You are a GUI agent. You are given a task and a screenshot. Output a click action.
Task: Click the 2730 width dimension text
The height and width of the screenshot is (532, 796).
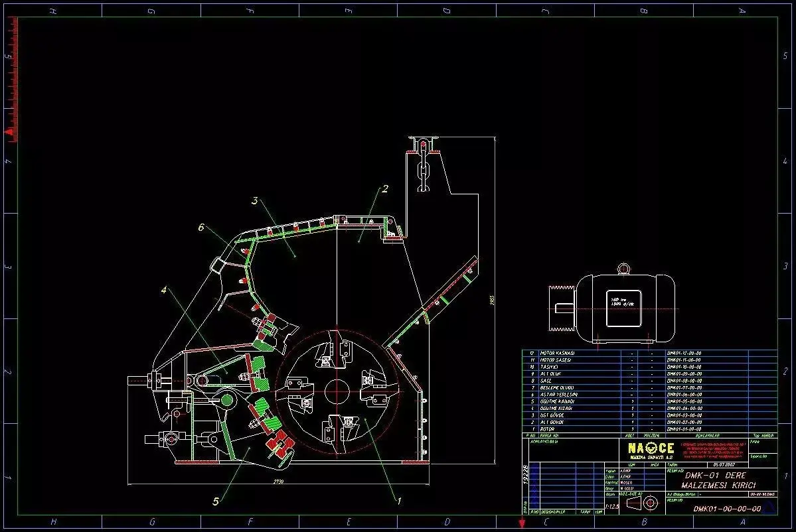(x=278, y=482)
